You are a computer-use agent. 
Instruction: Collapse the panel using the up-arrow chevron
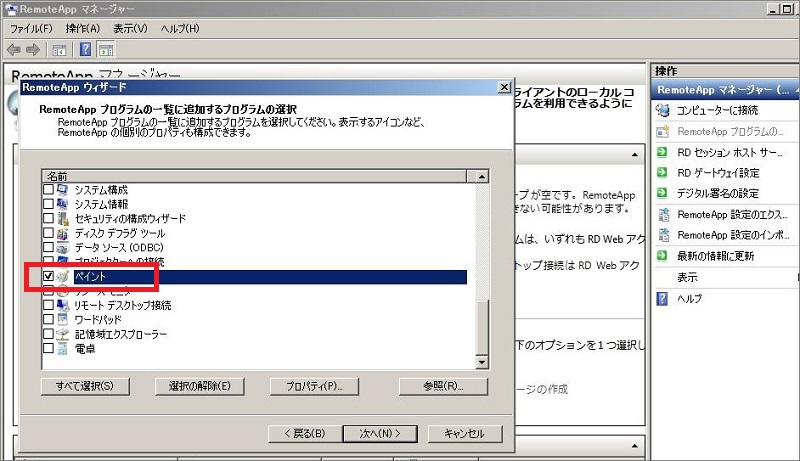pyautogui.click(x=634, y=155)
